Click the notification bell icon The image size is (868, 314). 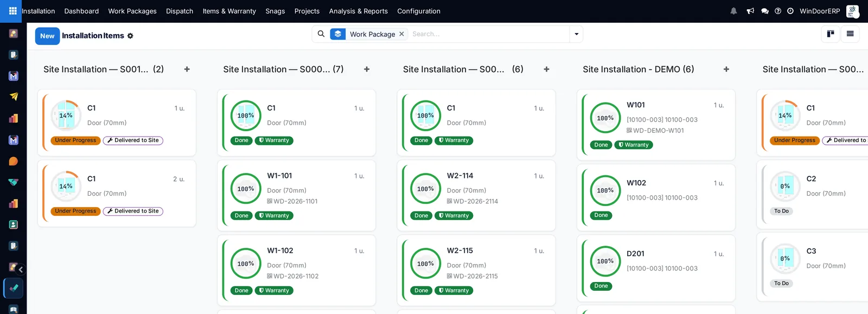[733, 11]
